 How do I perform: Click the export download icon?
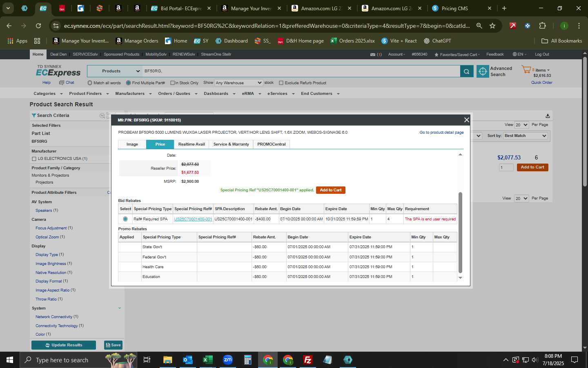(548, 116)
